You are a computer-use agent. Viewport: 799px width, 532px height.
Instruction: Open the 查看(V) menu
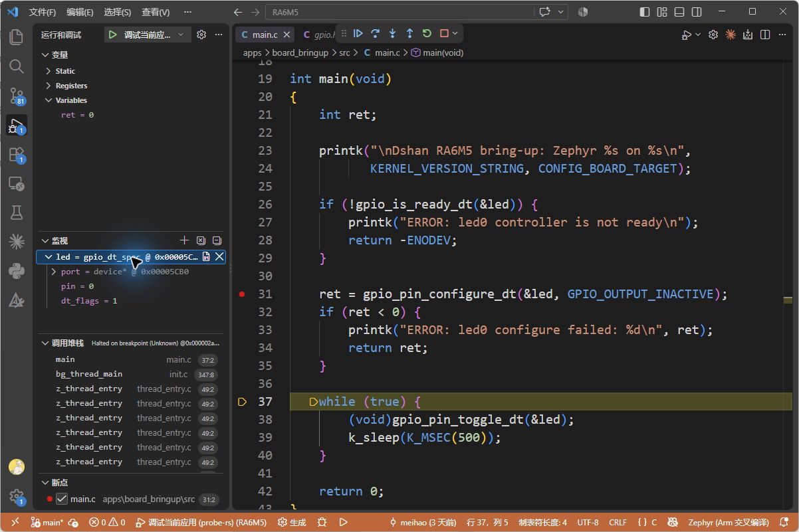click(x=156, y=12)
